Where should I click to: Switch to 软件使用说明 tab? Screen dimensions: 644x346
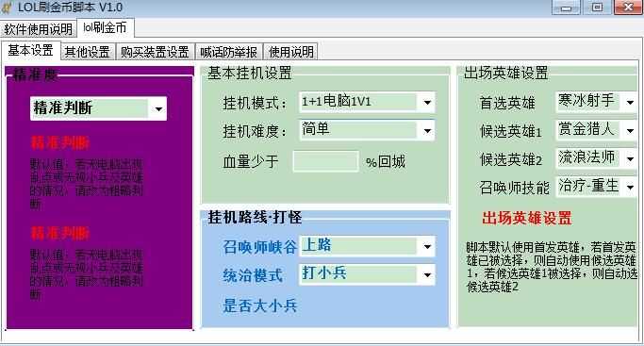pyautogui.click(x=39, y=28)
